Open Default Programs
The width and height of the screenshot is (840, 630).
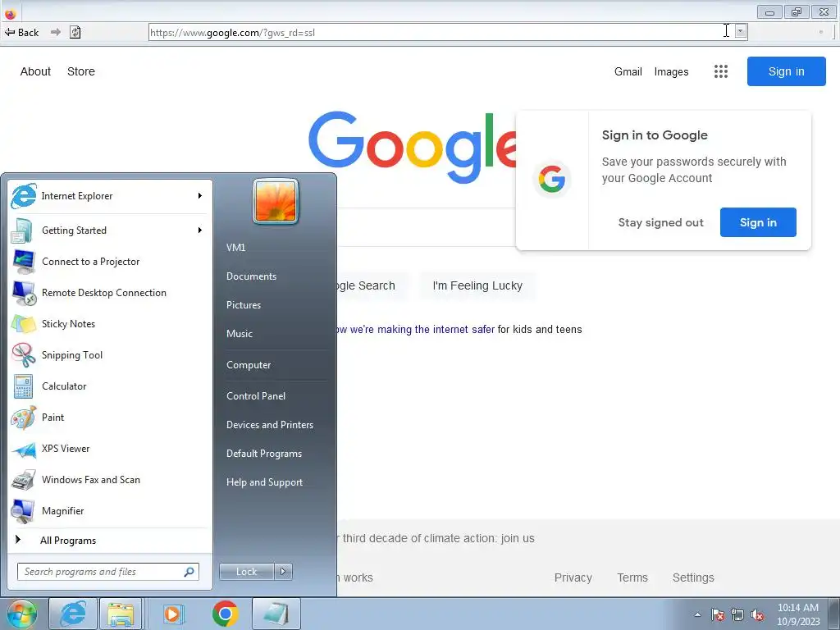click(264, 454)
